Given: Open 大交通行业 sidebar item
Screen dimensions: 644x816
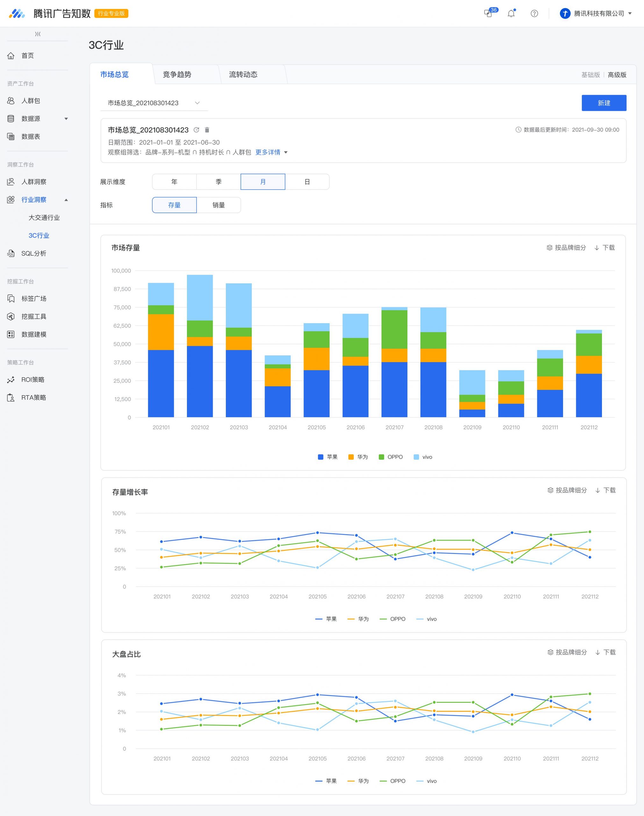Looking at the screenshot, I should pyautogui.click(x=44, y=218).
